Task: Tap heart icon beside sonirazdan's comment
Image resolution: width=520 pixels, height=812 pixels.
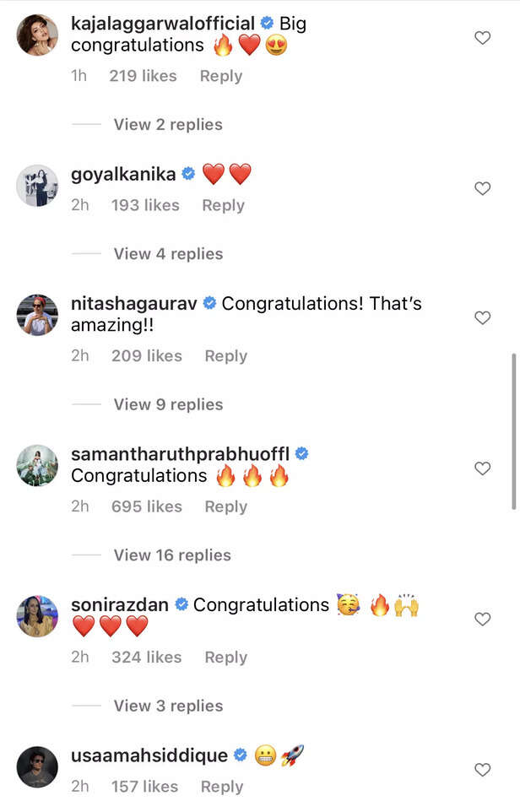Action: click(x=482, y=620)
